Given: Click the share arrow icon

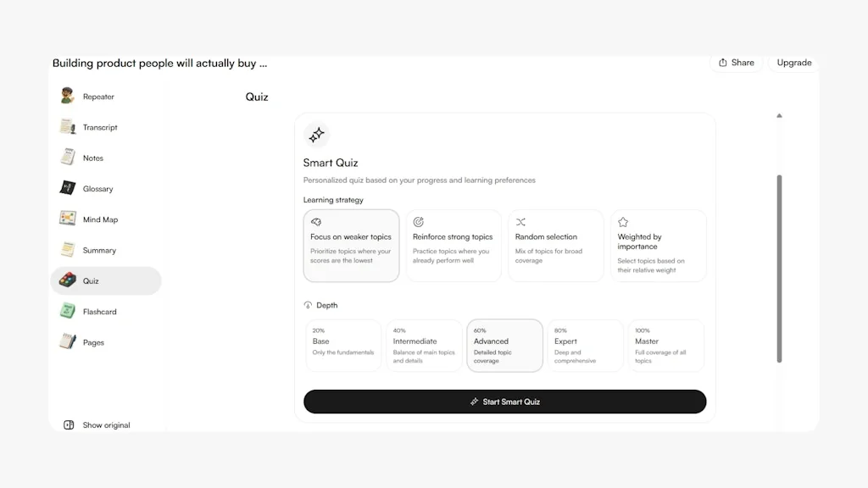Looking at the screenshot, I should [x=722, y=62].
